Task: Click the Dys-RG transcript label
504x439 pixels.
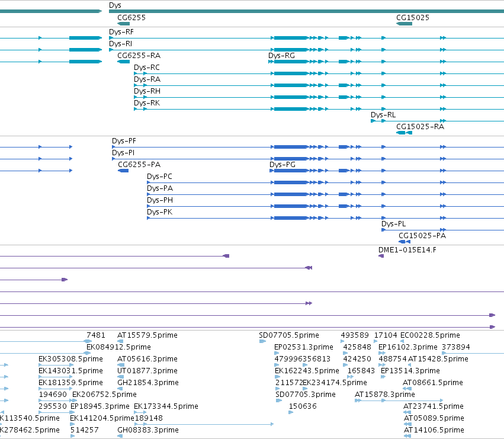Action: 281,56
